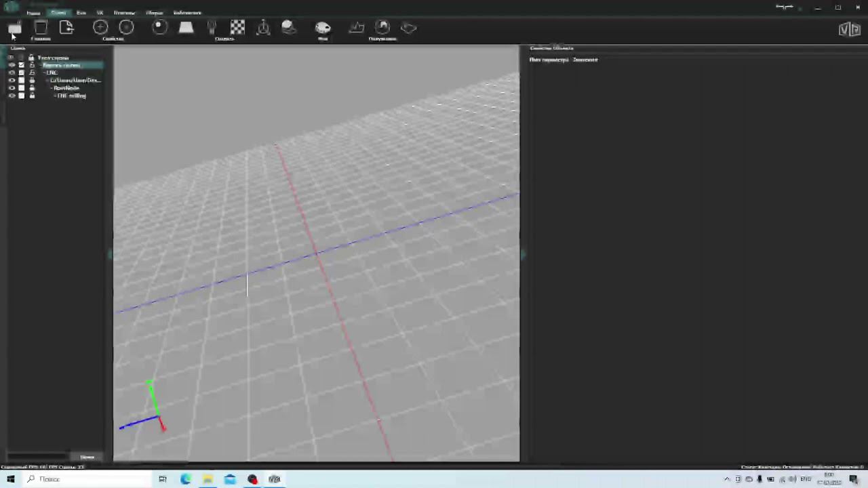
Task: Click the empty circle icon beside the plus icon
Action: [126, 27]
